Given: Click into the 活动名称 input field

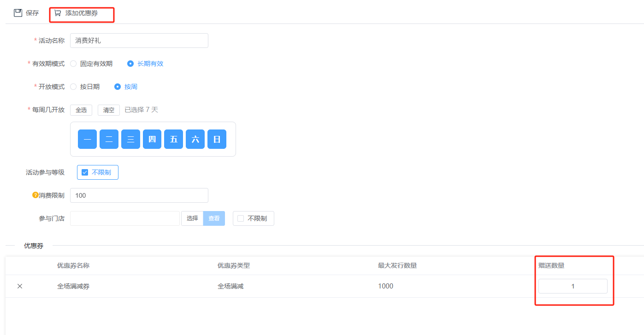Looking at the screenshot, I should point(139,41).
